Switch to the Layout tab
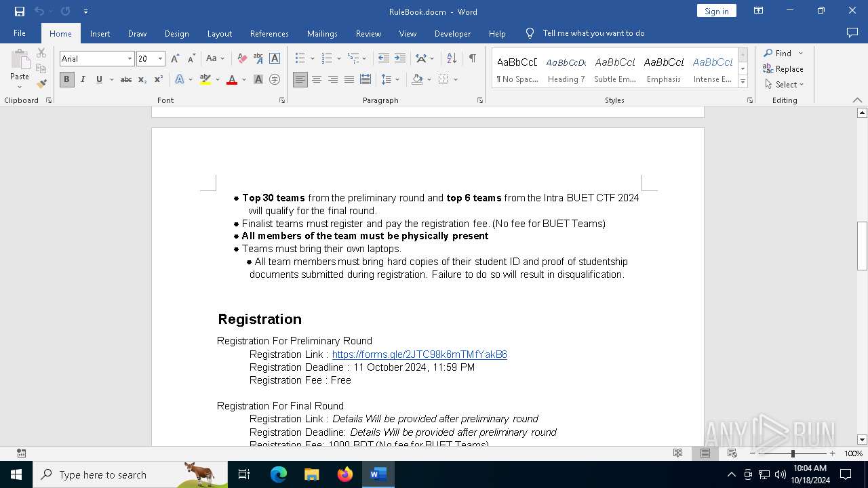 (x=219, y=33)
